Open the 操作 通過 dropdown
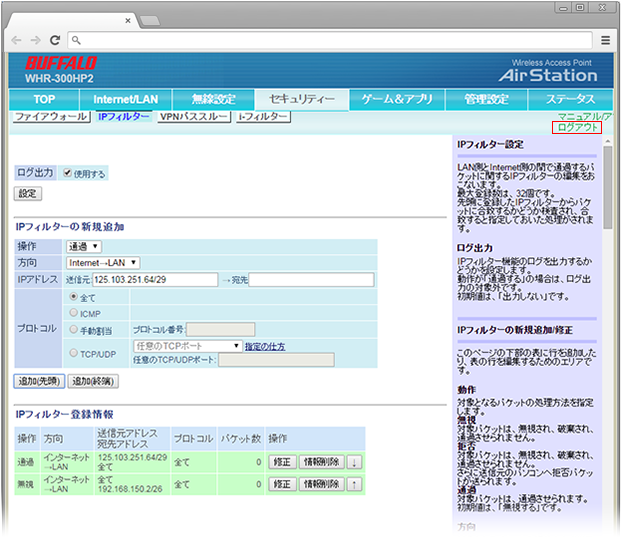 [84, 247]
